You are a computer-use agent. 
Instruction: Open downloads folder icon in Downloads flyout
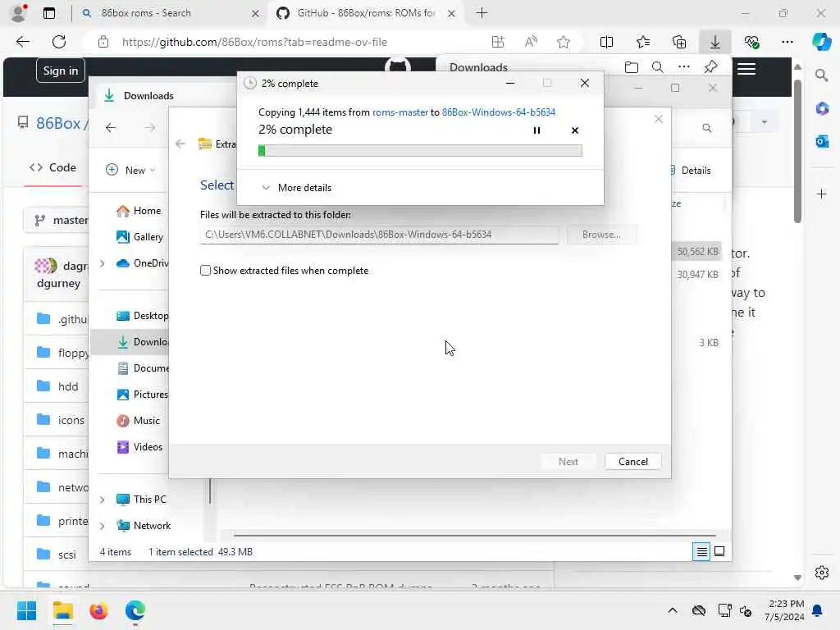click(632, 67)
